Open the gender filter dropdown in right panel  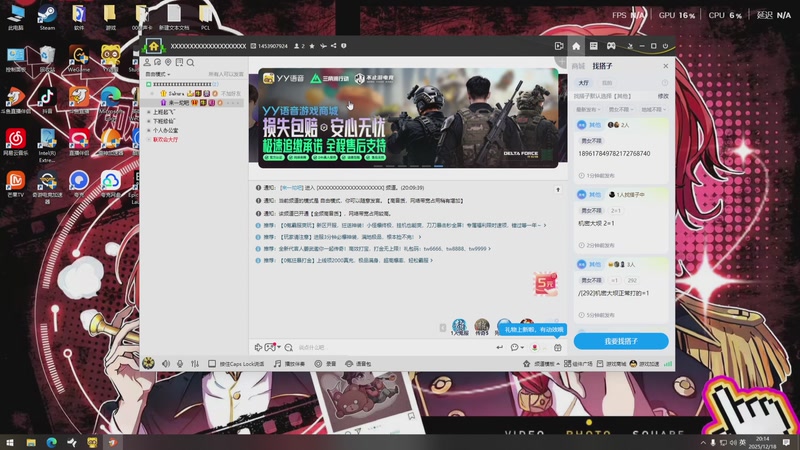click(x=621, y=110)
